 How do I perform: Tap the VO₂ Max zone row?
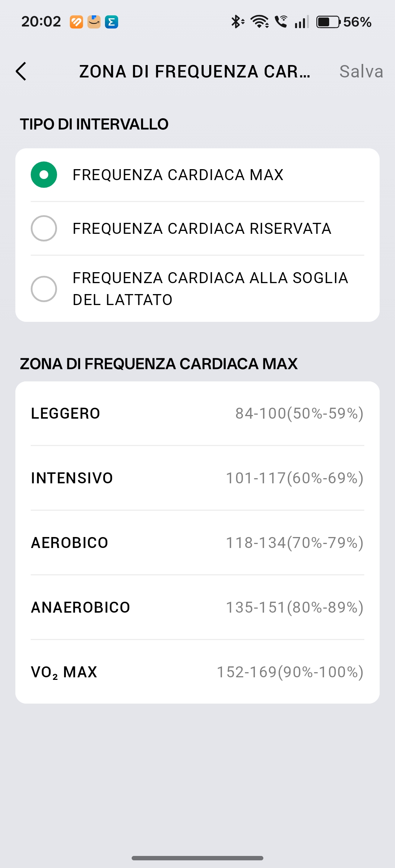click(x=197, y=672)
